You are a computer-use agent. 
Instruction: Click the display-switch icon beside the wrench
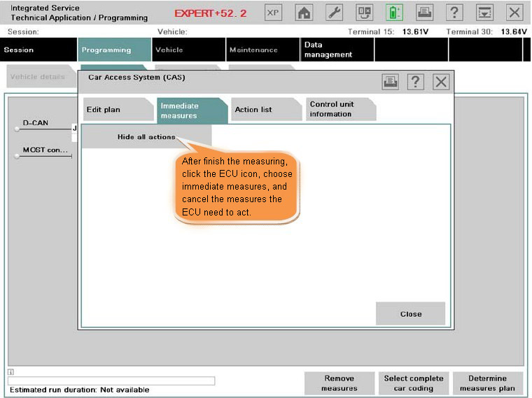(365, 13)
